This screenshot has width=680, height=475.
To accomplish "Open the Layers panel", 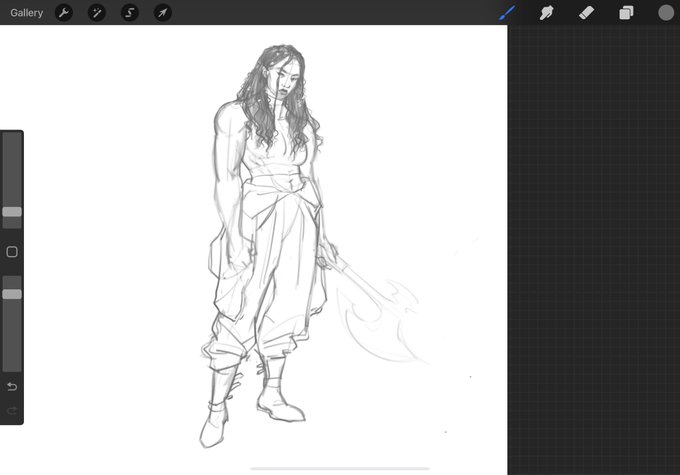I will (626, 13).
